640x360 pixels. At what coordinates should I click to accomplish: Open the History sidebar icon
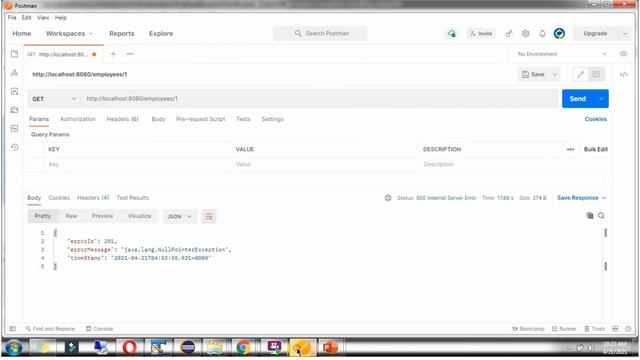(x=14, y=147)
